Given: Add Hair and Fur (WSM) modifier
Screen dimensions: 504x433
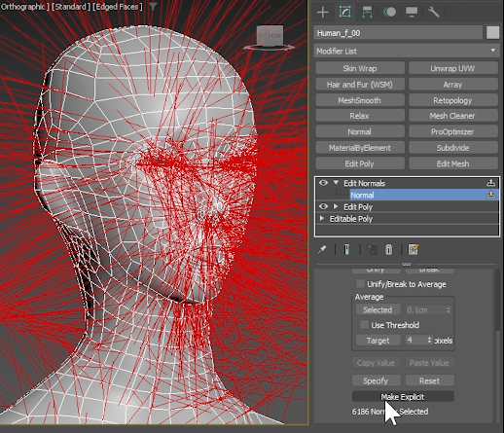Looking at the screenshot, I should [360, 85].
